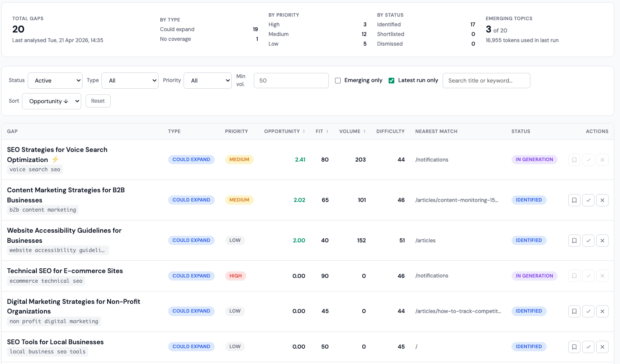
Task: Focus the Min vol. input field
Action: click(291, 80)
